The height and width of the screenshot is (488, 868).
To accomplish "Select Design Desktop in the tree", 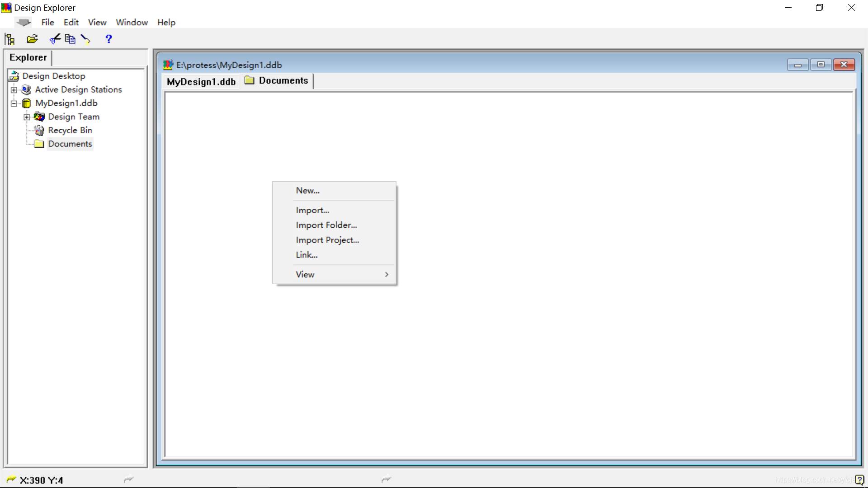I will point(54,76).
